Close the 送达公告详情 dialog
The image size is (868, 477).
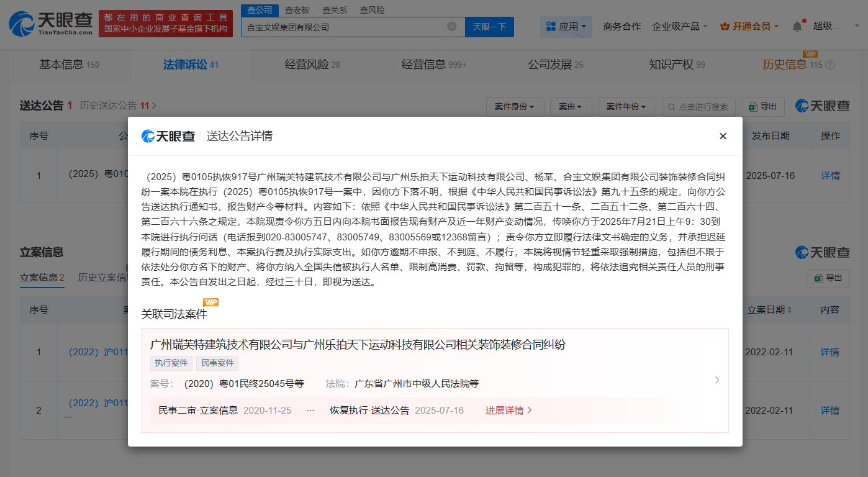click(723, 136)
